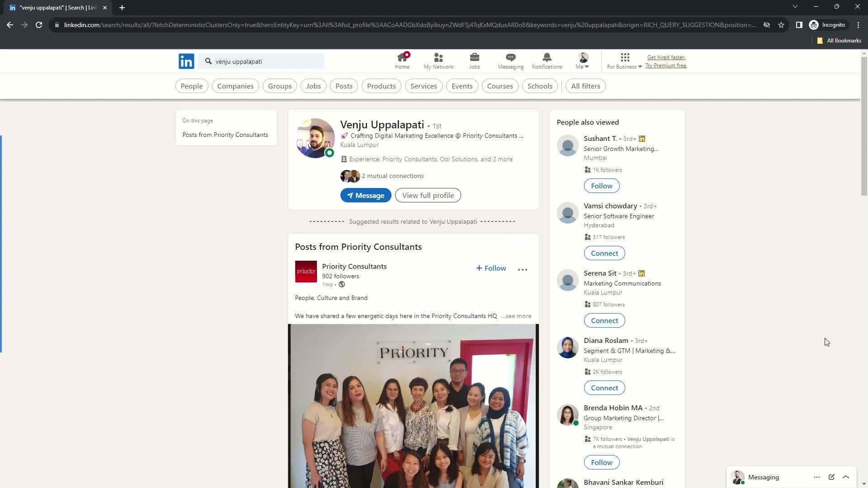Filter results by Jobs pill
Image resolution: width=868 pixels, height=488 pixels.
coord(313,86)
